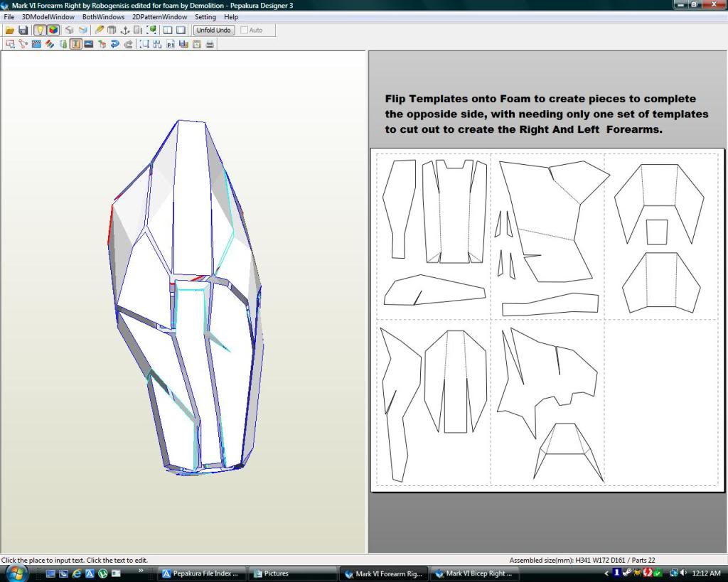Switch to single-pane window layout icon
This screenshot has width=728, height=582.
coord(181,30)
